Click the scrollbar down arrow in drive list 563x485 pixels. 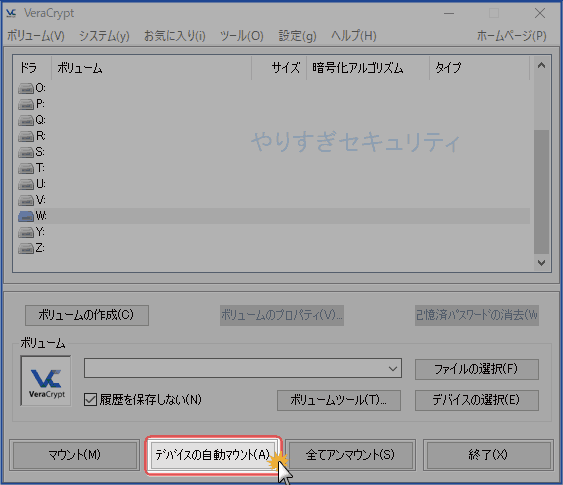click(x=541, y=263)
